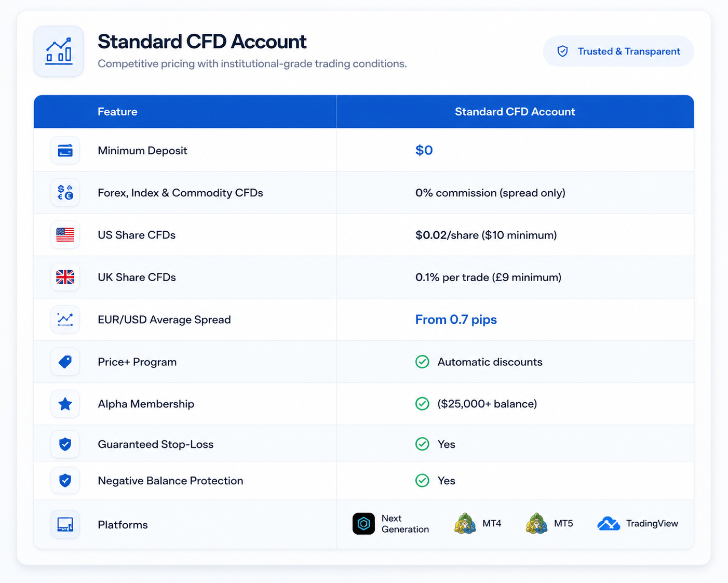
Task: Click the EUR/USD Average Spread label
Action: tap(164, 320)
